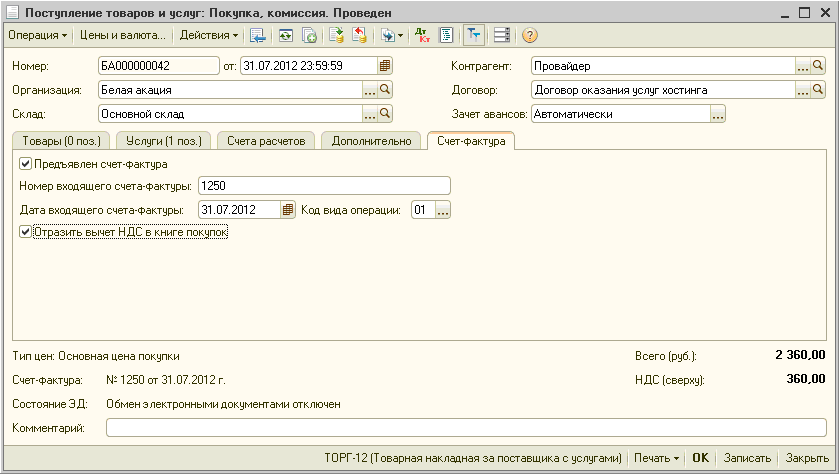Open the Операция dropdown menu

38,35
